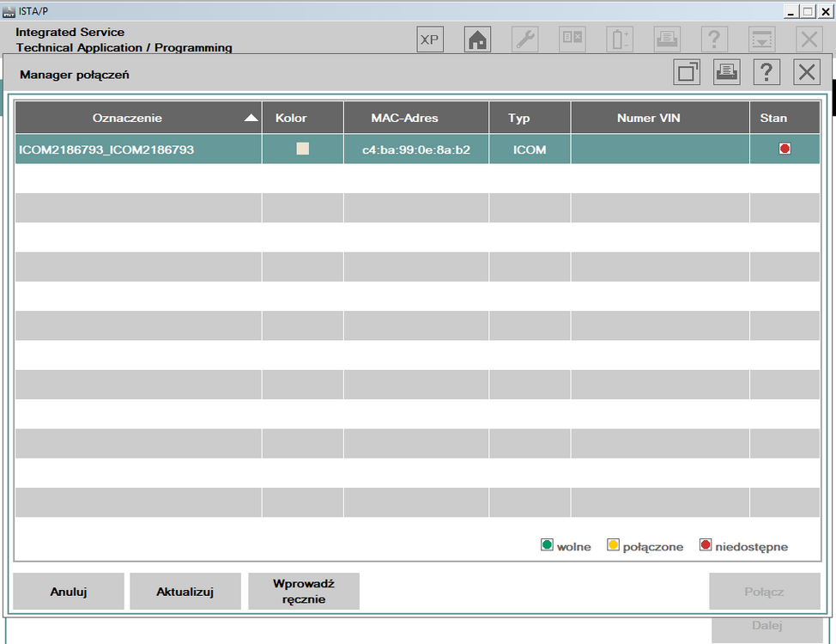Click the session compare toolbar icon
The image size is (836, 644).
[572, 39]
